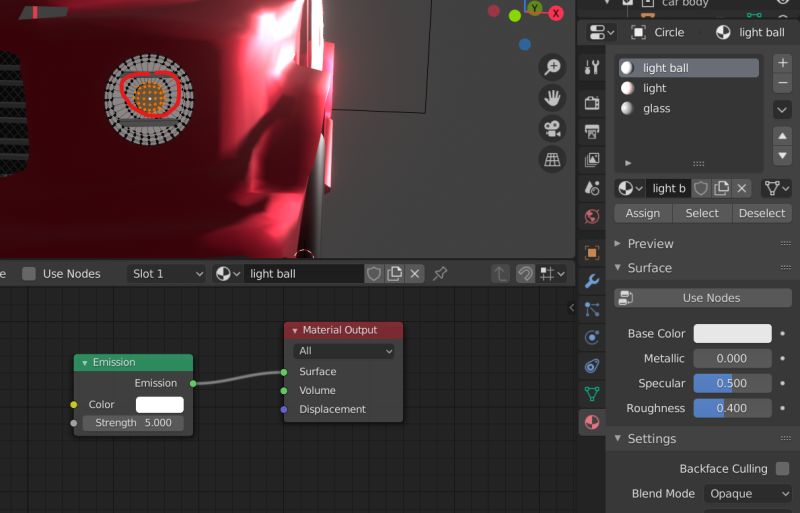
Task: Toggle node editor snapping icon
Action: (525, 274)
